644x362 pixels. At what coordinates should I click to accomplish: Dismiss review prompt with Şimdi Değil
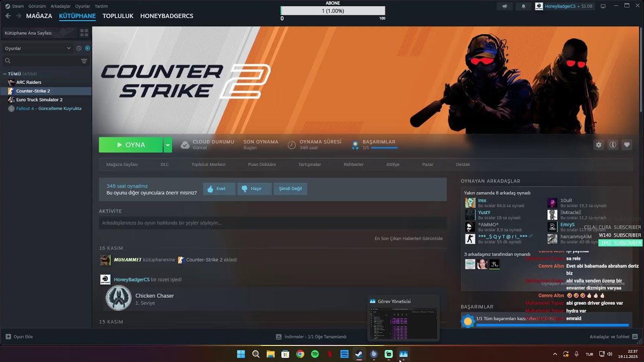(x=290, y=189)
